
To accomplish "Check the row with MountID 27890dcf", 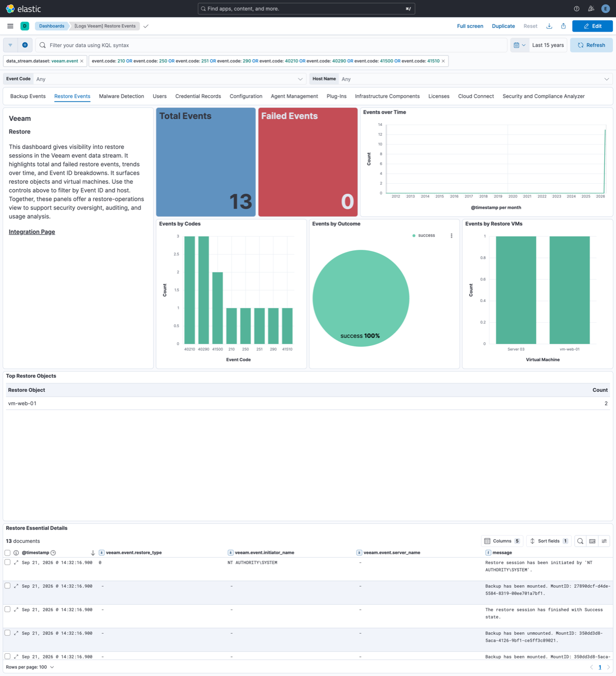I will click(x=7, y=586).
